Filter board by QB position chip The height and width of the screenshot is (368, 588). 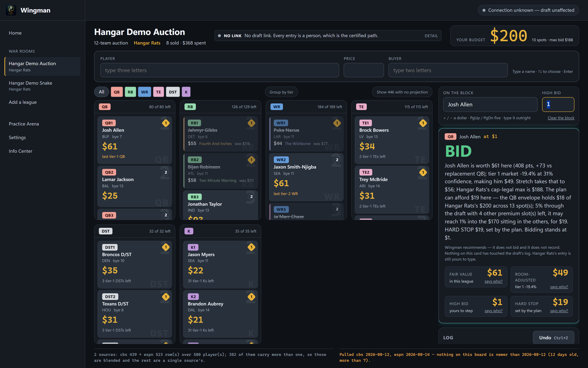117,92
